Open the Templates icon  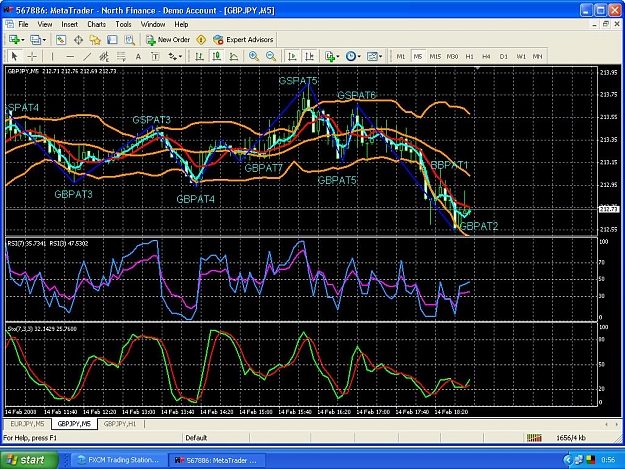pos(372,57)
